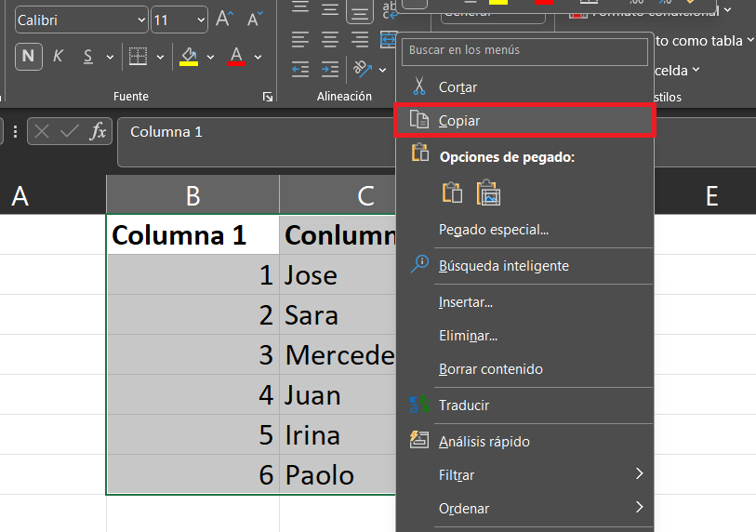The width and height of the screenshot is (756, 532).
Task: Center text horizontally icon
Action: 330,40
